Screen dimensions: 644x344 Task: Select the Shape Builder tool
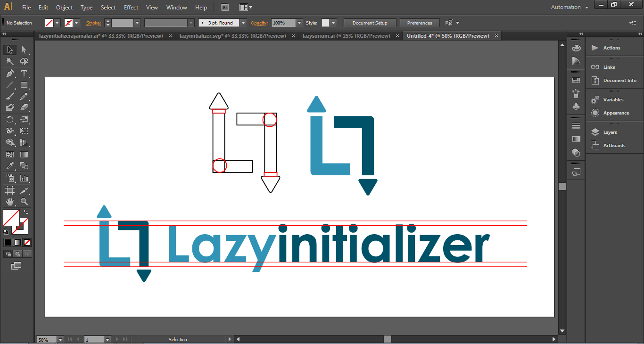9,142
